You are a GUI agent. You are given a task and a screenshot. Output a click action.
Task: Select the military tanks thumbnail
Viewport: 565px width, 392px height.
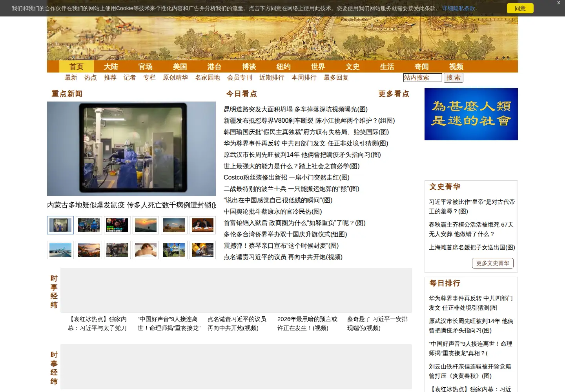pyautogui.click(x=174, y=225)
